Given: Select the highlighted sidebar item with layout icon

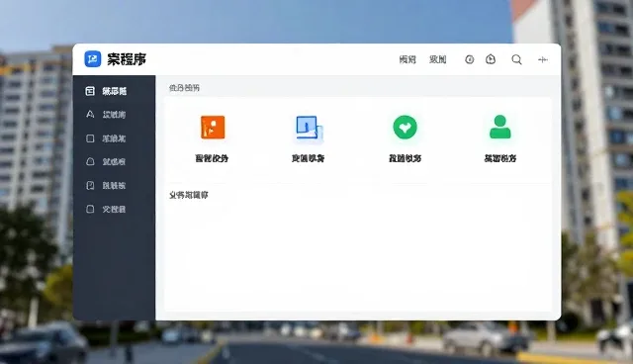Looking at the screenshot, I should coord(115,91).
